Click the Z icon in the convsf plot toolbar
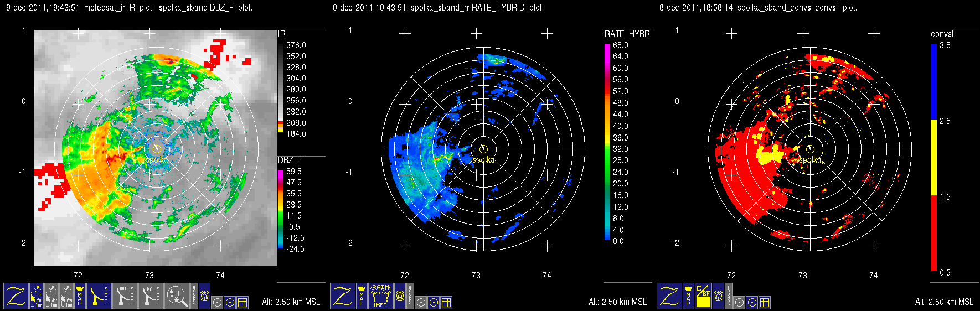 pos(669,296)
